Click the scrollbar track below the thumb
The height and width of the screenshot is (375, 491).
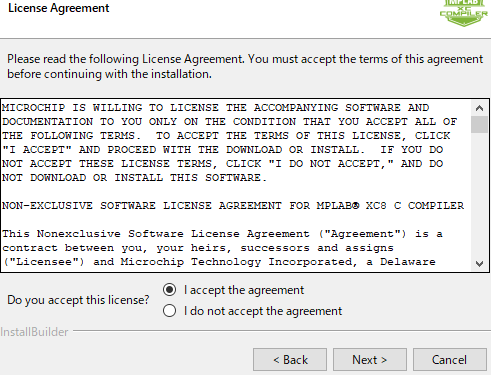point(479,194)
